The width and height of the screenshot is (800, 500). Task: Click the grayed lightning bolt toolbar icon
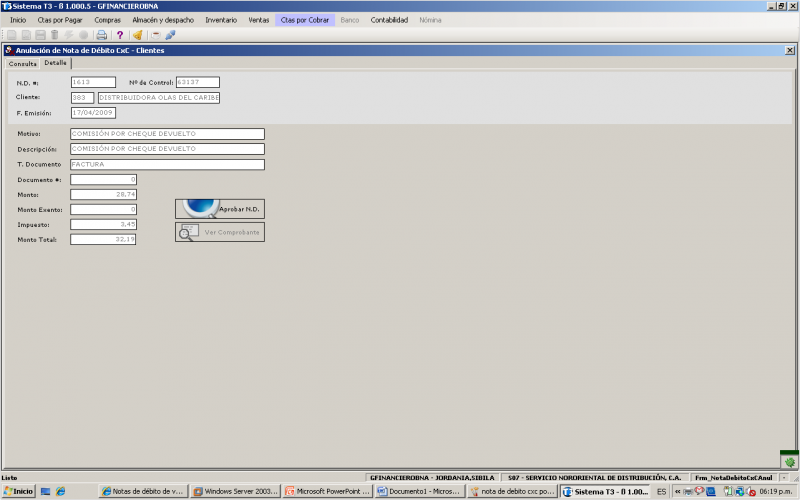69,35
